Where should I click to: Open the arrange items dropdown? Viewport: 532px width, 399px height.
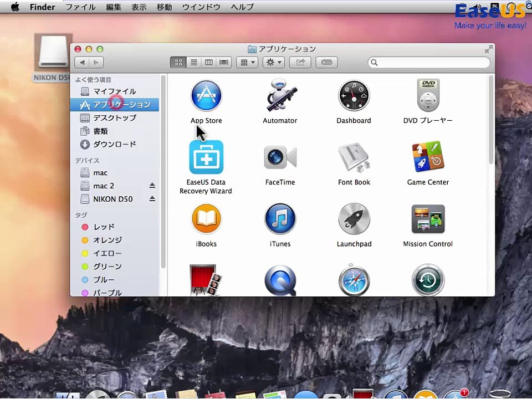pyautogui.click(x=247, y=63)
